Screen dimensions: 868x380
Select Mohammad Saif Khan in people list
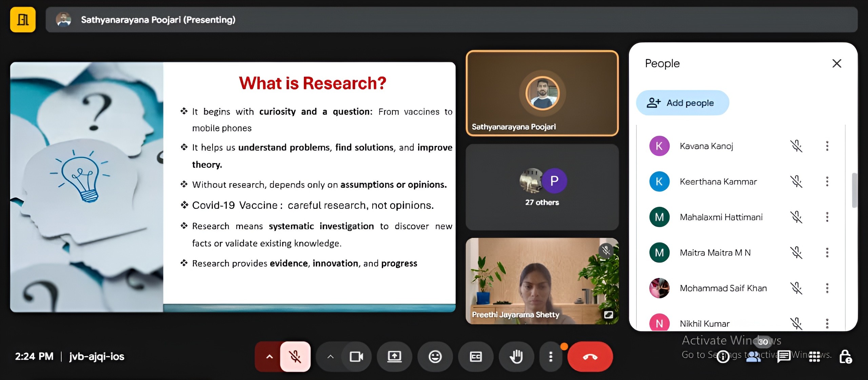click(x=723, y=288)
